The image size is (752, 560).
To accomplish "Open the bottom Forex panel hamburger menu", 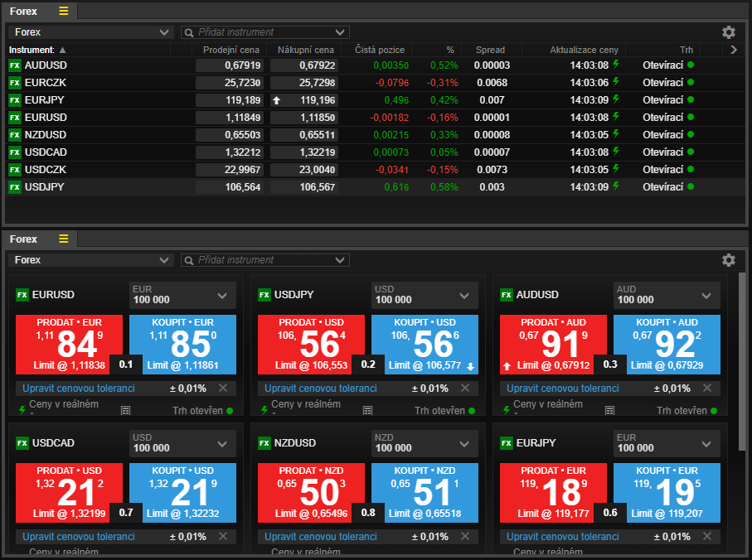I will 63,239.
